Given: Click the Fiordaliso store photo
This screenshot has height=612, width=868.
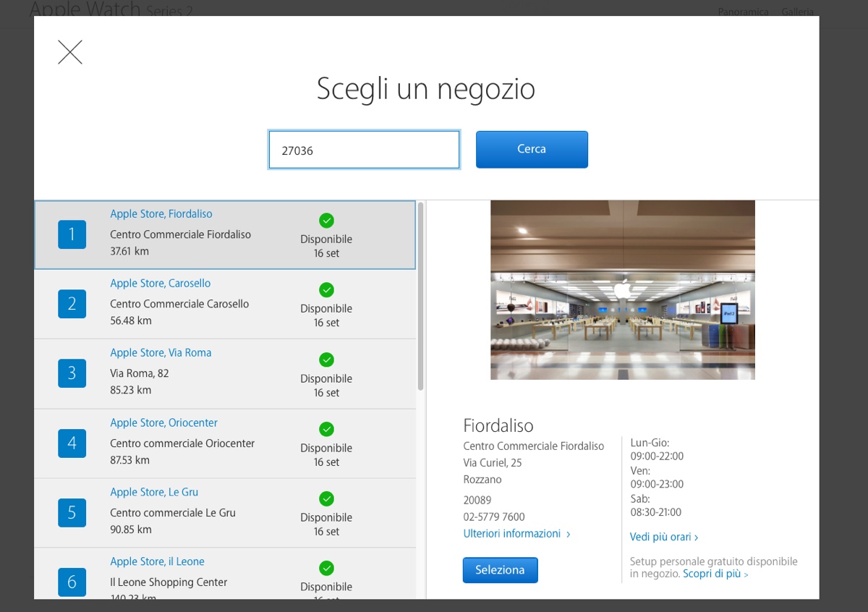Looking at the screenshot, I should pyautogui.click(x=623, y=290).
